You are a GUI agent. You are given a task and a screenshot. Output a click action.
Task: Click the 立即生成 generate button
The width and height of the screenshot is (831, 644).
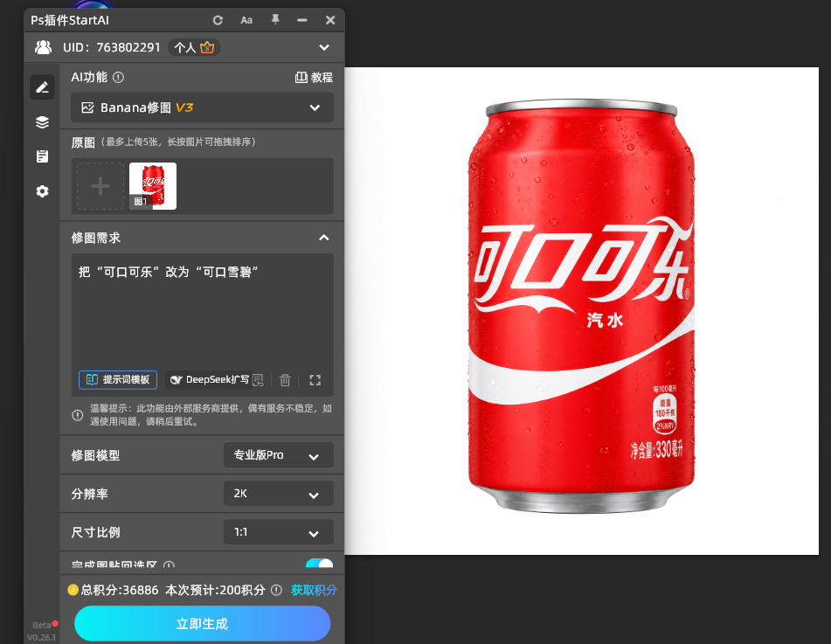pos(203,623)
